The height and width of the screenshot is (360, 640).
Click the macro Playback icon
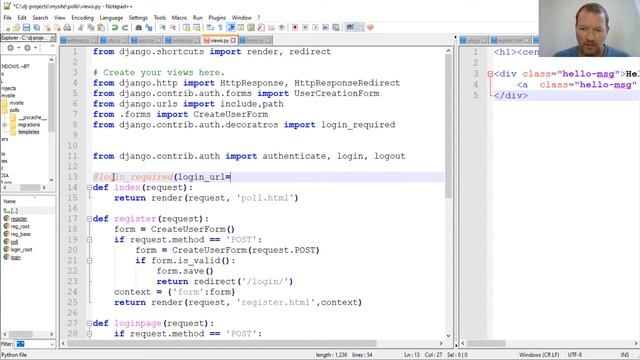point(316,27)
